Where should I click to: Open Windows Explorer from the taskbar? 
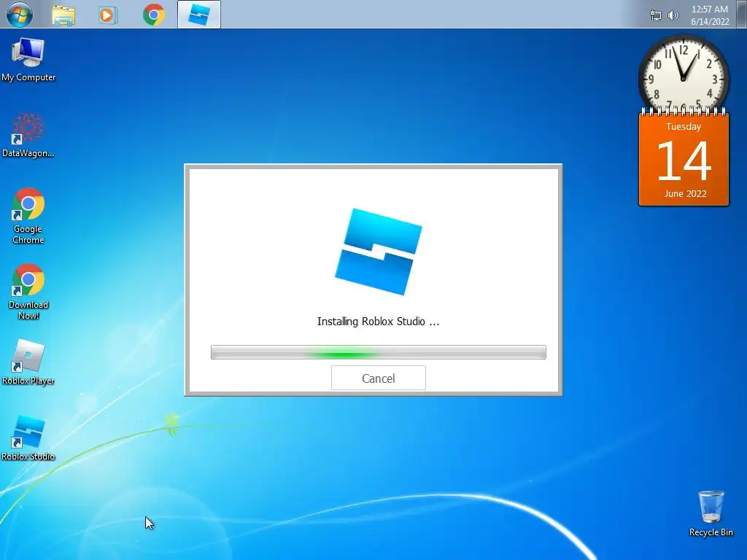[63, 15]
